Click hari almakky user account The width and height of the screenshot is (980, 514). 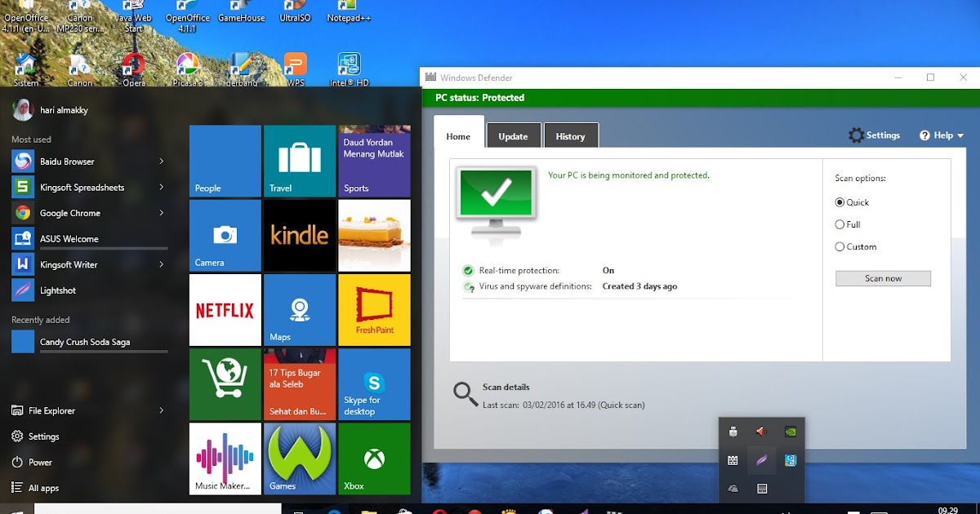[x=49, y=109]
